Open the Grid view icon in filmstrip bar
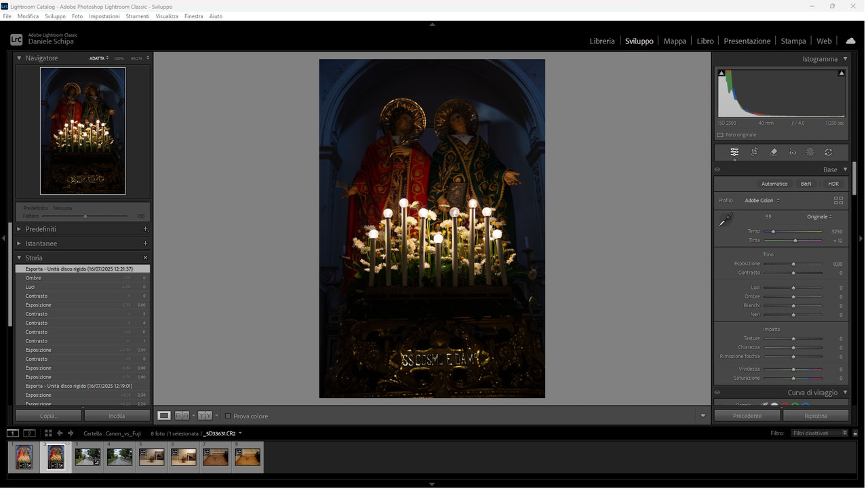Screen dimensions: 868x491 tap(48, 433)
